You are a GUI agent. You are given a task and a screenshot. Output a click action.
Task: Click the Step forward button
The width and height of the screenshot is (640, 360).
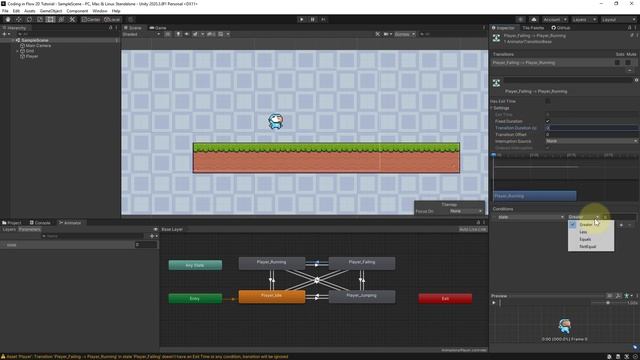[x=324, y=20]
